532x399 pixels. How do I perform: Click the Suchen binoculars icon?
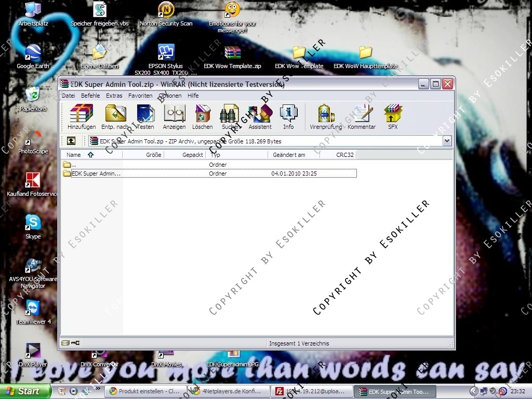(x=230, y=117)
